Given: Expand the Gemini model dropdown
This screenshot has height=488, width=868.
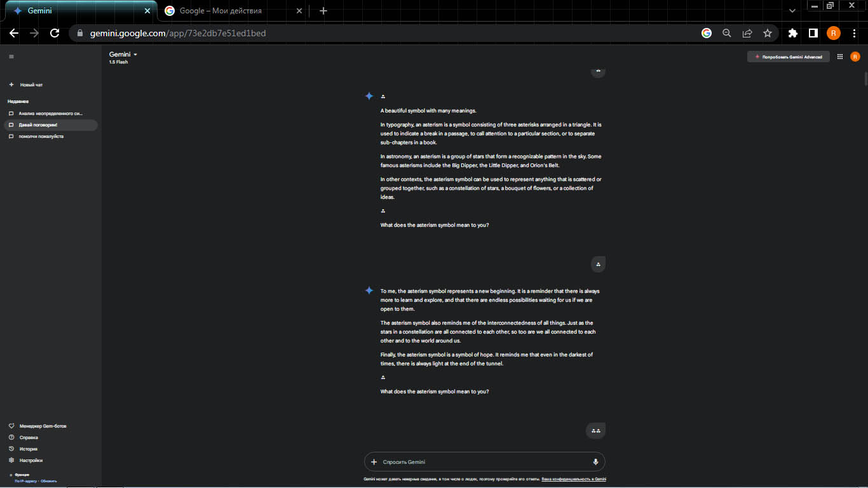Looking at the screenshot, I should pyautogui.click(x=123, y=55).
